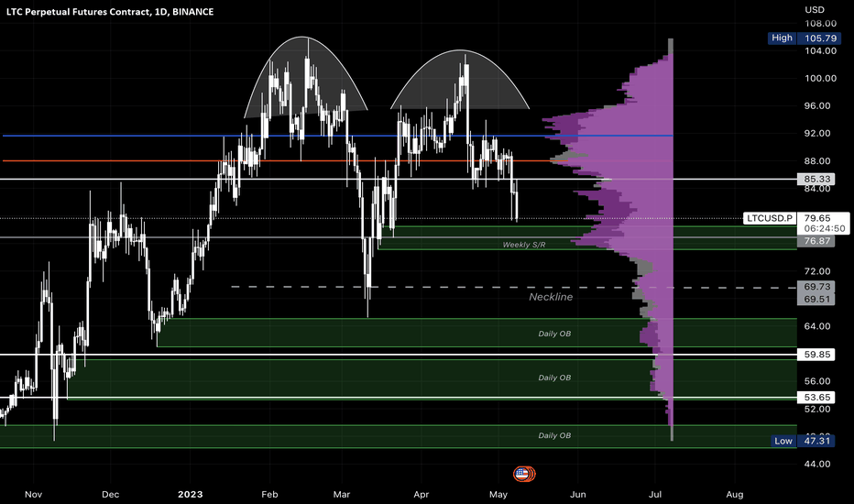The image size is (854, 504).
Task: Select the Daily OB label near 56.00
Action: click(554, 378)
